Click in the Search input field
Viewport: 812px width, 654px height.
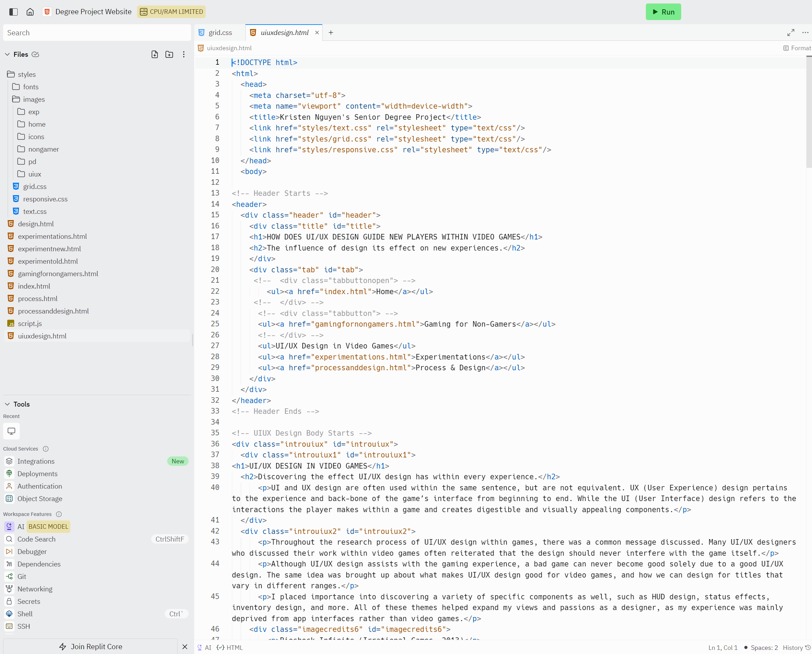[x=97, y=33]
